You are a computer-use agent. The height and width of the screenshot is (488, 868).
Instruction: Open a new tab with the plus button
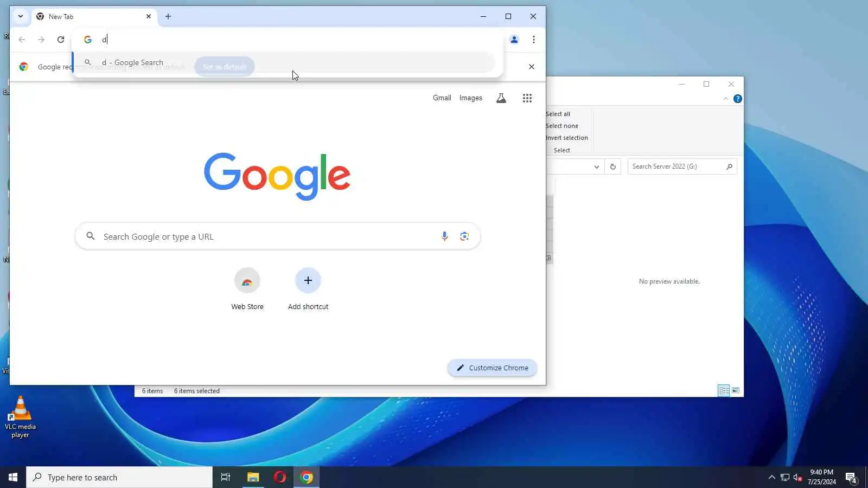click(x=168, y=16)
